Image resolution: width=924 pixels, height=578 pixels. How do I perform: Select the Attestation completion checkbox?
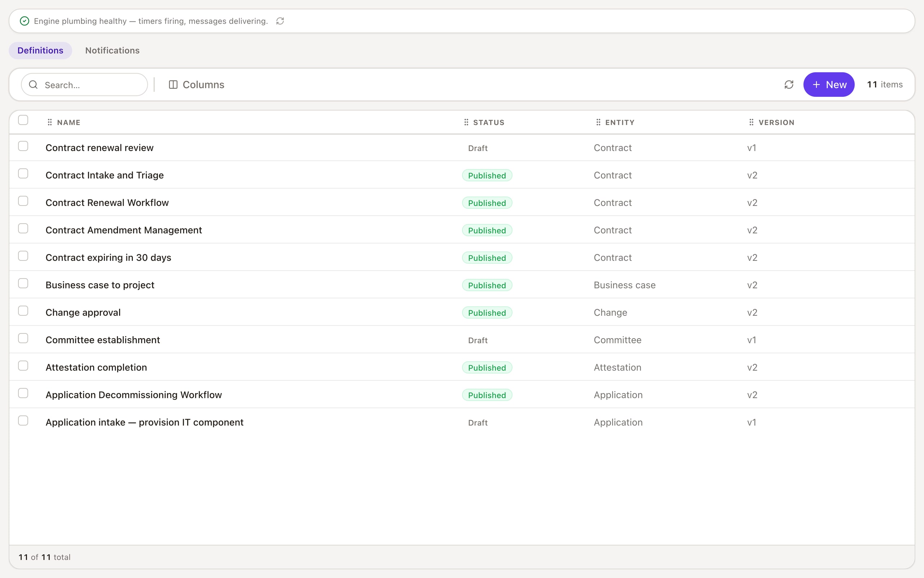coord(23,366)
